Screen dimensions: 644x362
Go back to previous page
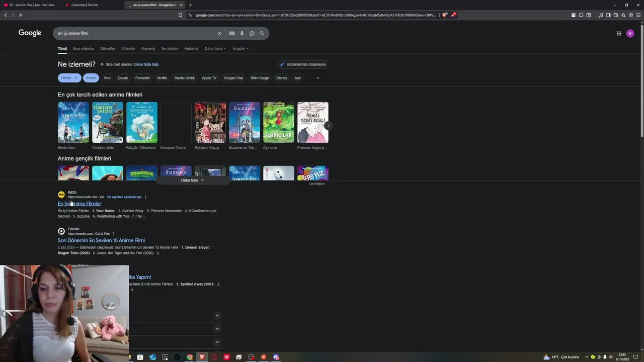point(6,15)
